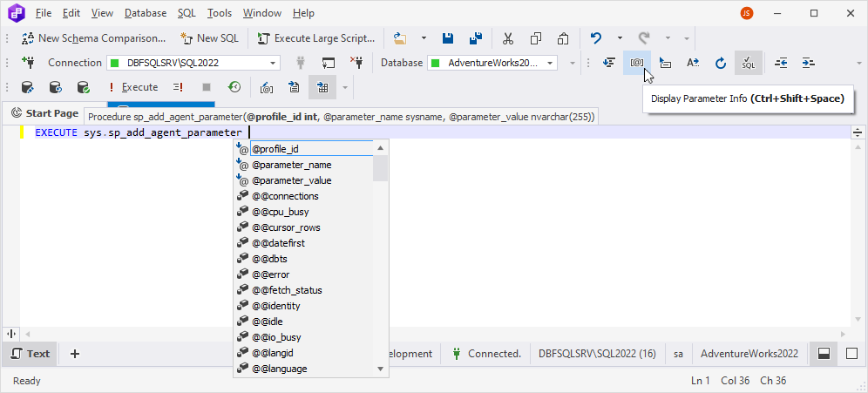Click the database green checkmark icon
This screenshot has height=393, width=868.
[x=83, y=87]
